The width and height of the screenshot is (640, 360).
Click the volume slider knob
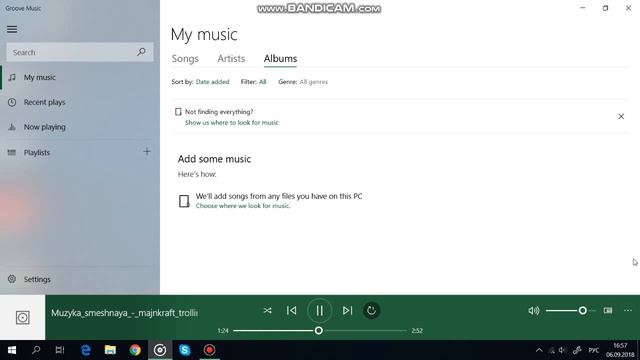pos(582,311)
